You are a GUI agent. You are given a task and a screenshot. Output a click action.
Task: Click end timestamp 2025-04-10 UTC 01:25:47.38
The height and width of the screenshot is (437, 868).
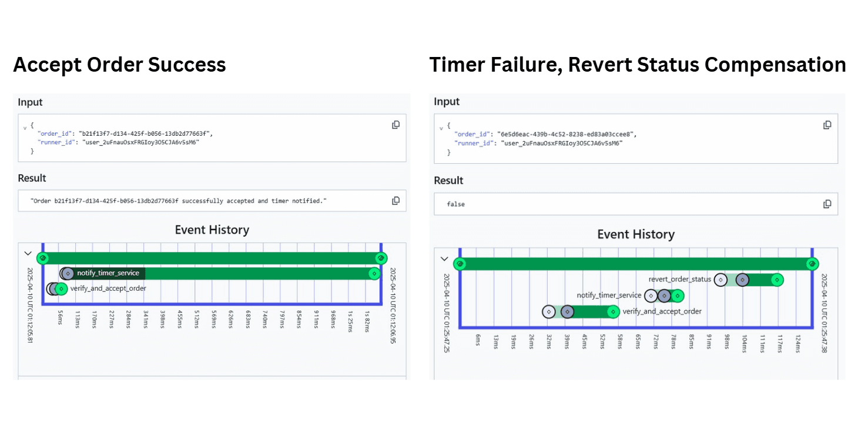coord(824,313)
